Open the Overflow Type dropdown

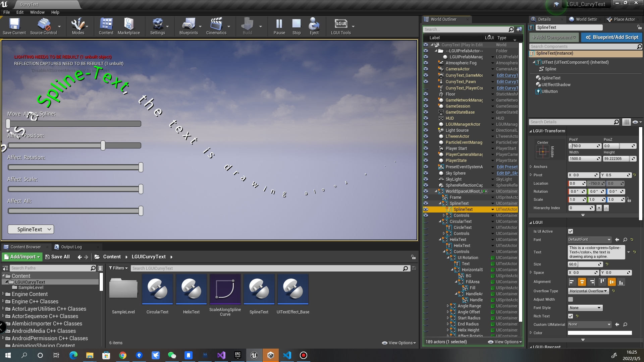(588, 291)
